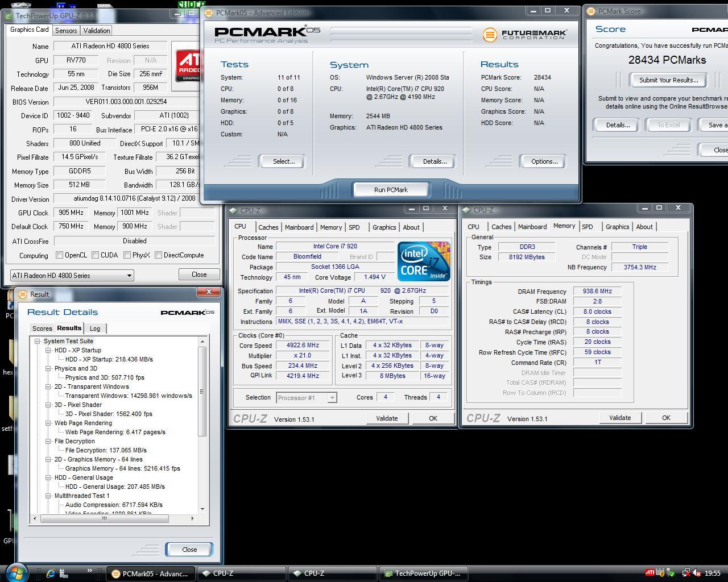Click Close button in GPU-Z window
The image size is (728, 582).
[x=199, y=275]
